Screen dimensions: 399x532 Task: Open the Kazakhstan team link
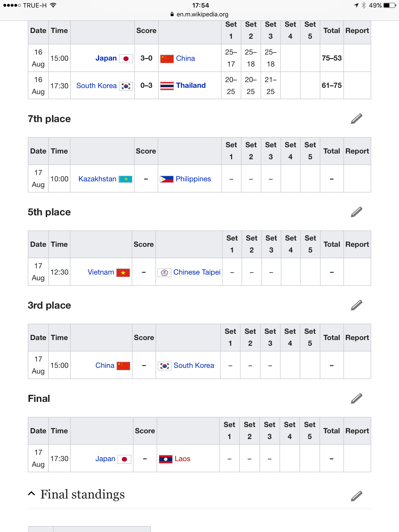[x=97, y=179]
